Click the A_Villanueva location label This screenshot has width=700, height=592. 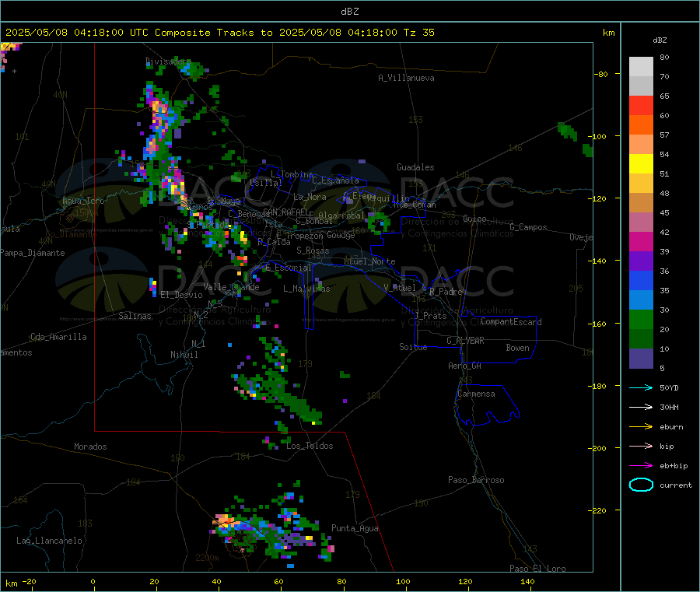pyautogui.click(x=406, y=78)
